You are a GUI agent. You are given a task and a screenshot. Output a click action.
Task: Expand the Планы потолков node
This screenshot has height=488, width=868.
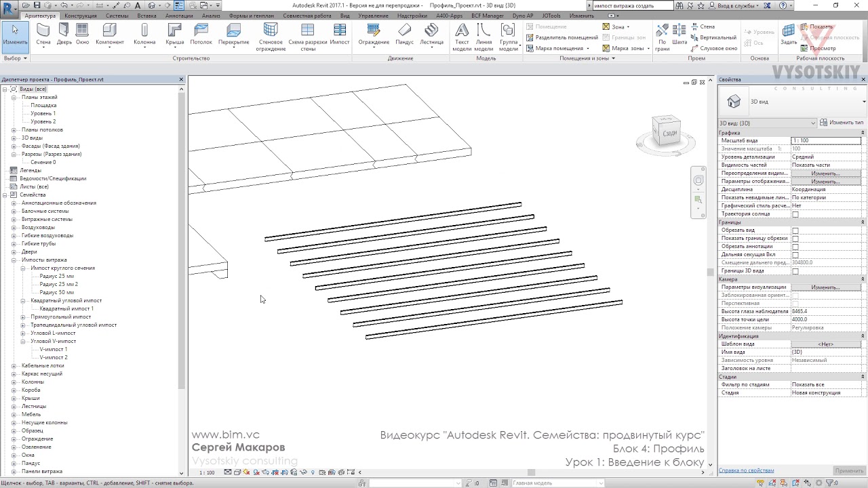(14, 129)
